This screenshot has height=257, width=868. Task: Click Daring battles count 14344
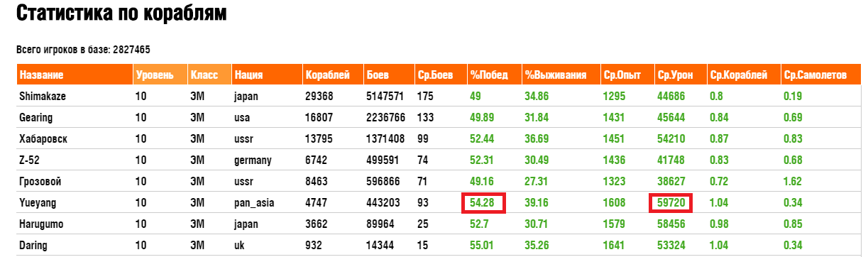pos(380,246)
